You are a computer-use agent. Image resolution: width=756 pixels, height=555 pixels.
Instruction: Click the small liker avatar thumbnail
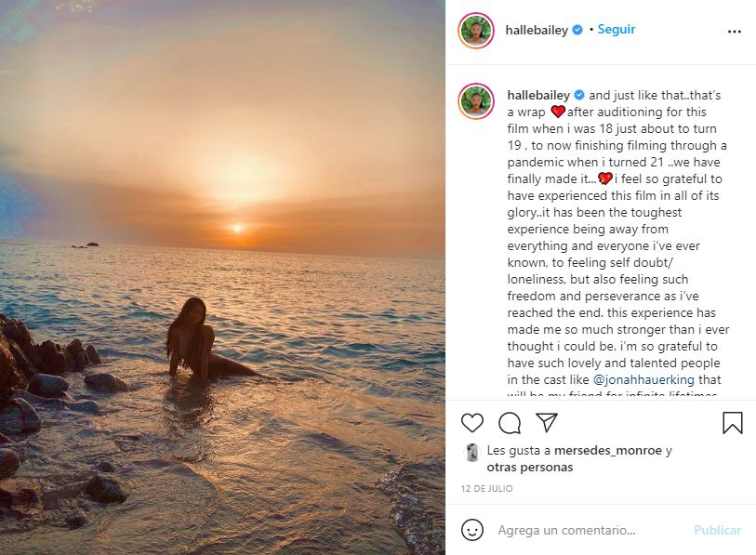click(x=471, y=453)
